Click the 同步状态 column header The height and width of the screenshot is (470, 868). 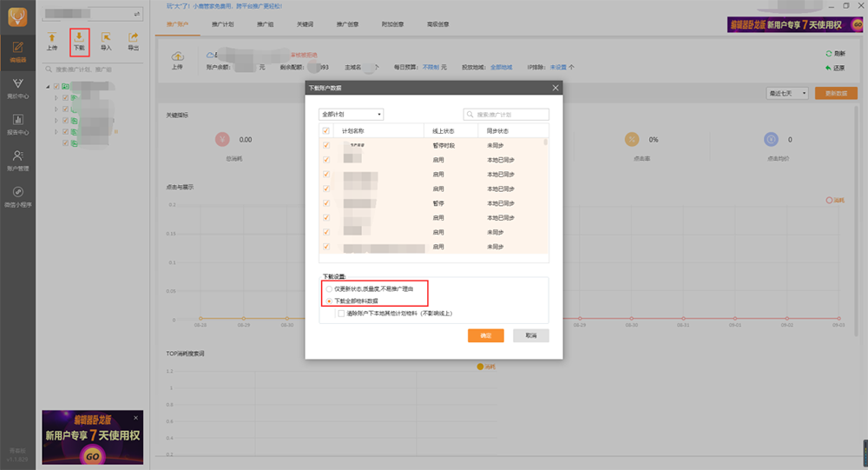coord(497,131)
